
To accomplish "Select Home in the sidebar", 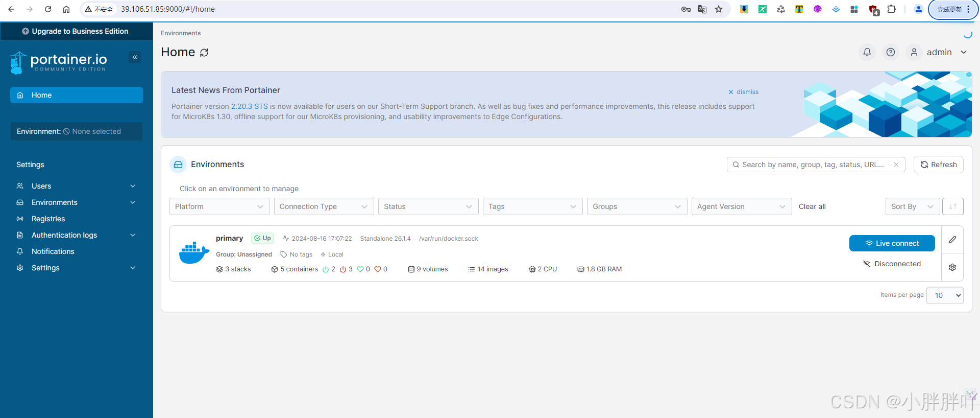I will point(77,95).
